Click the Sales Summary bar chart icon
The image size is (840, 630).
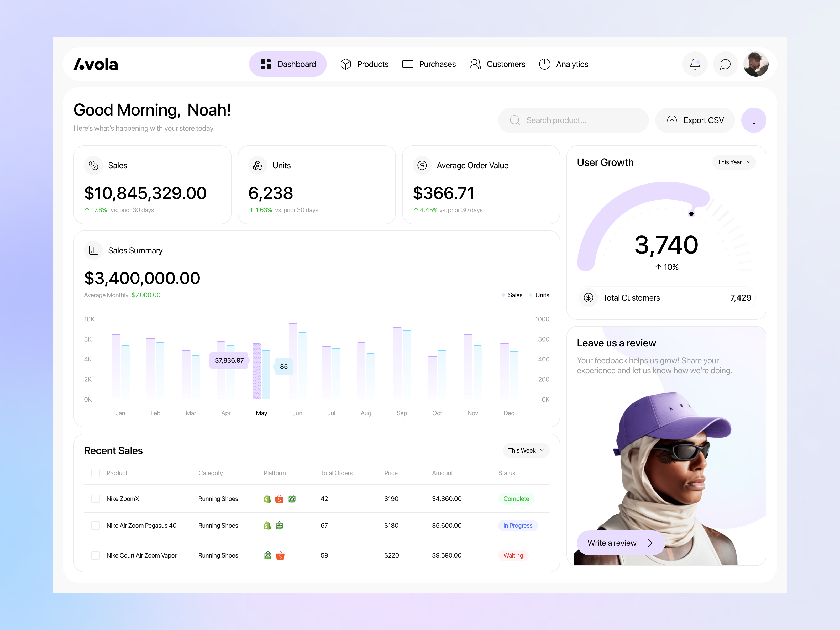93,250
